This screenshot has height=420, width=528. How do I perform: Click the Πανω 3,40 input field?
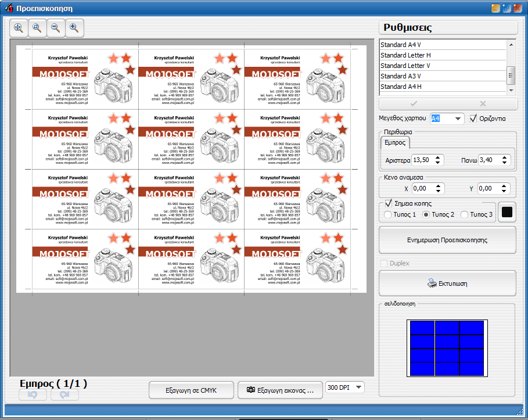point(489,160)
